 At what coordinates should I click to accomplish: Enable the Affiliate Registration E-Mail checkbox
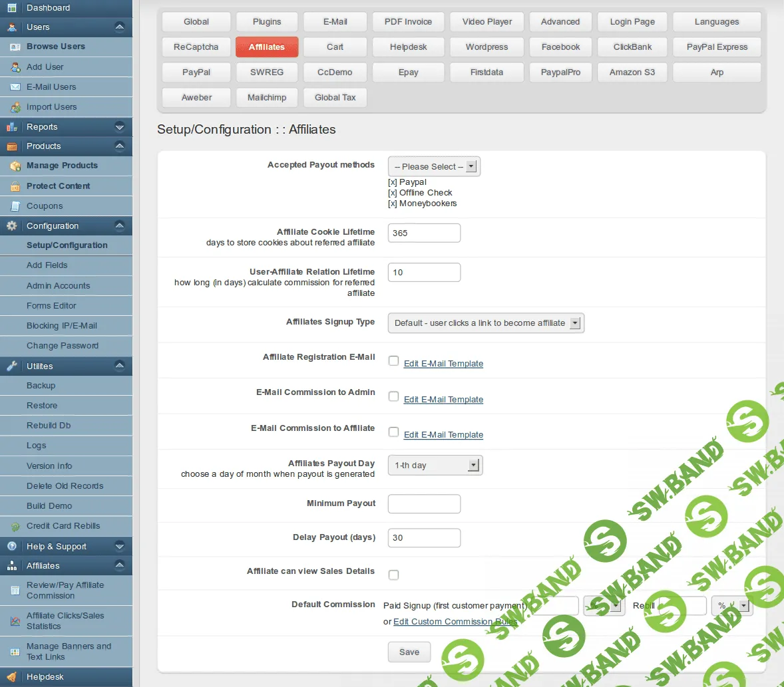(393, 360)
